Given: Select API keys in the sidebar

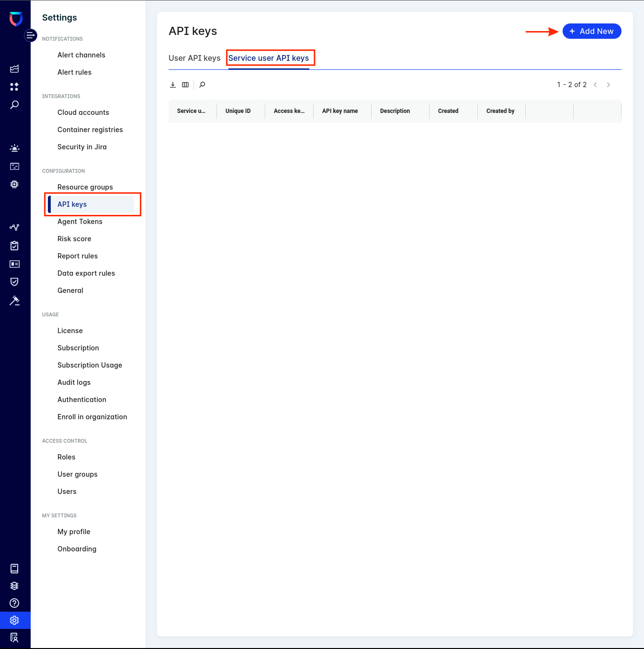Looking at the screenshot, I should point(91,204).
